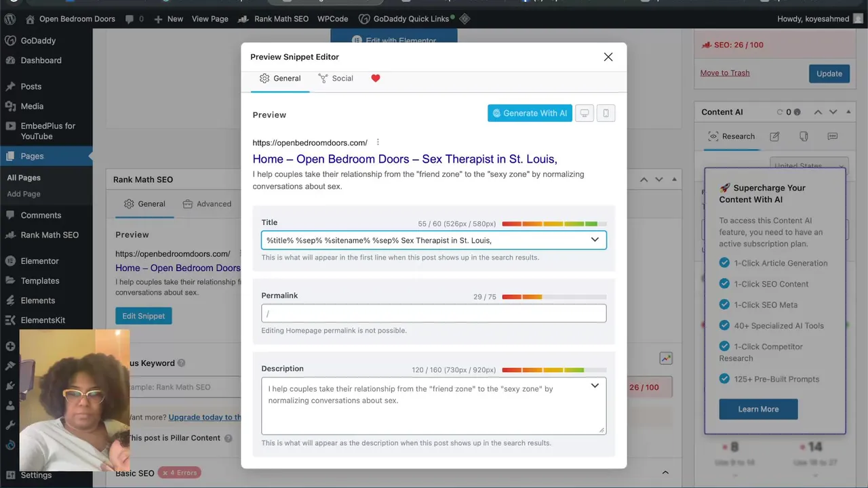The image size is (868, 488).
Task: Click the Tools wrench sidebar icon
Action: [10, 425]
